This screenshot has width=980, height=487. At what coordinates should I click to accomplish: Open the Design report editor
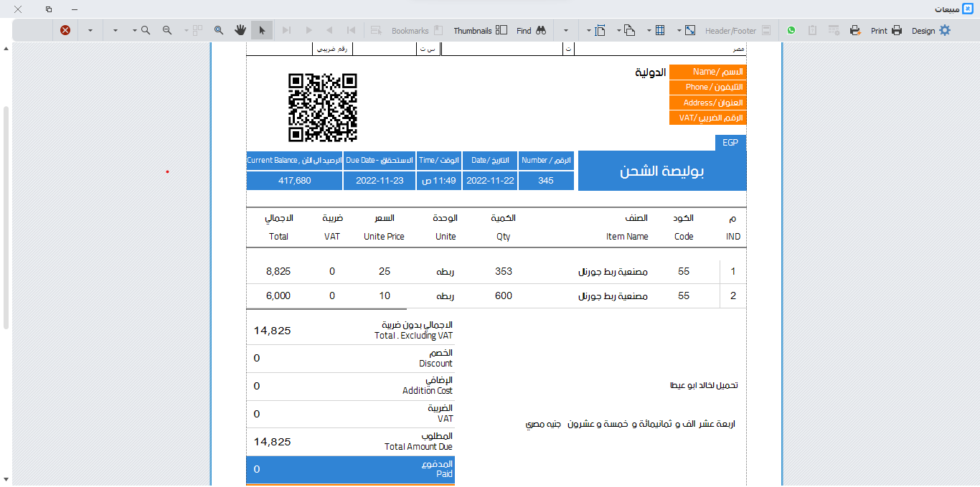pyautogui.click(x=930, y=31)
